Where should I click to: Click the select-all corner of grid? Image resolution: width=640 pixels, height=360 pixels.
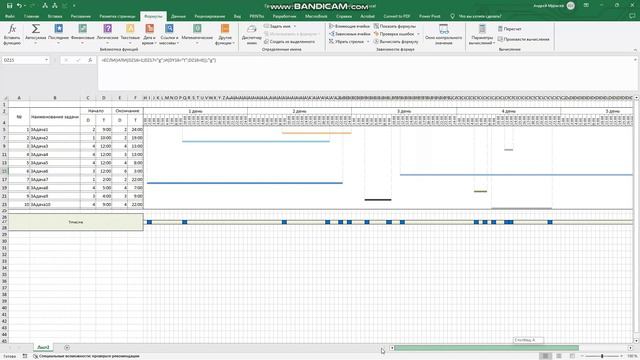pos(4,98)
